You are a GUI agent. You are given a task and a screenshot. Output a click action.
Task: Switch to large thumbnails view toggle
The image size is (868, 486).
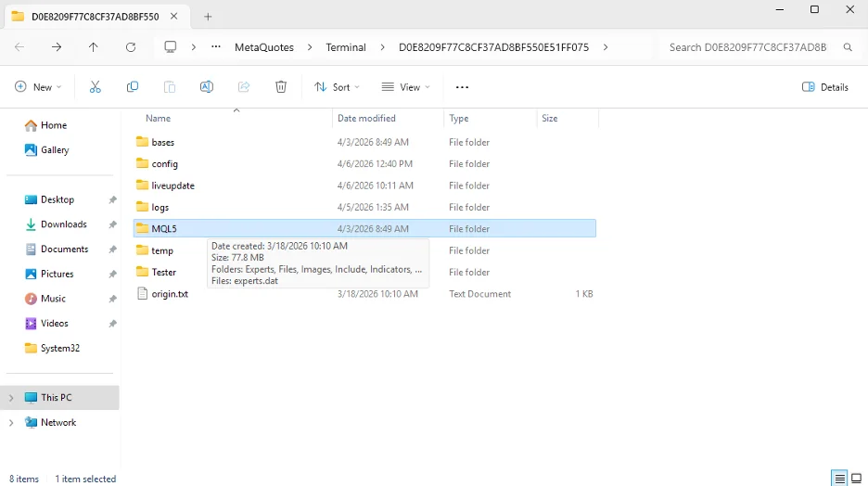856,479
